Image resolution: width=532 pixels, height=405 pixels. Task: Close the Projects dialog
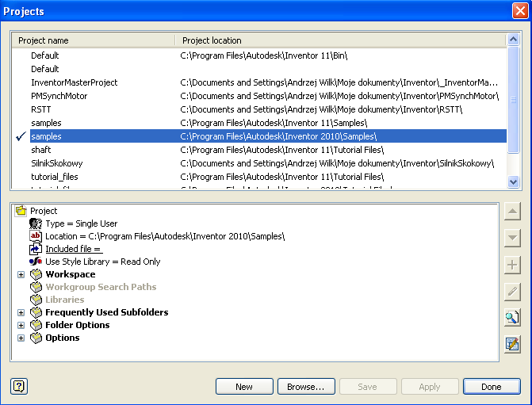[x=520, y=11]
